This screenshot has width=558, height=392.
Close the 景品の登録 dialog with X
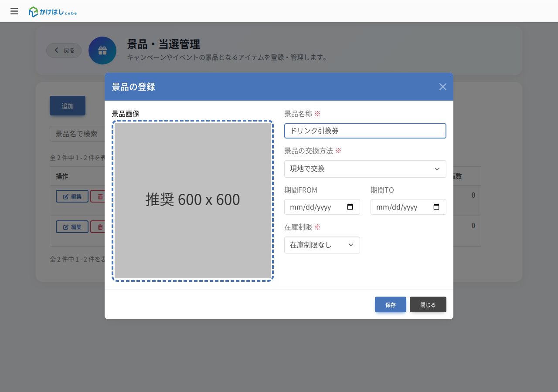pyautogui.click(x=443, y=87)
